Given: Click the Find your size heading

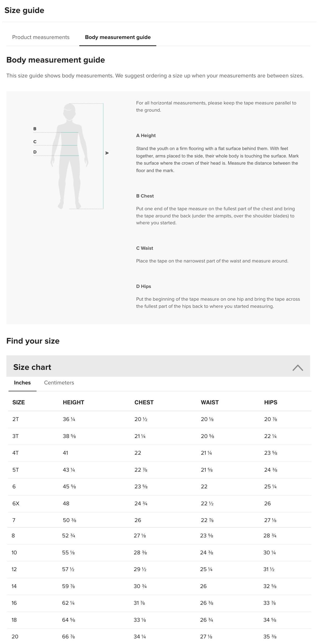Looking at the screenshot, I should (33, 341).
